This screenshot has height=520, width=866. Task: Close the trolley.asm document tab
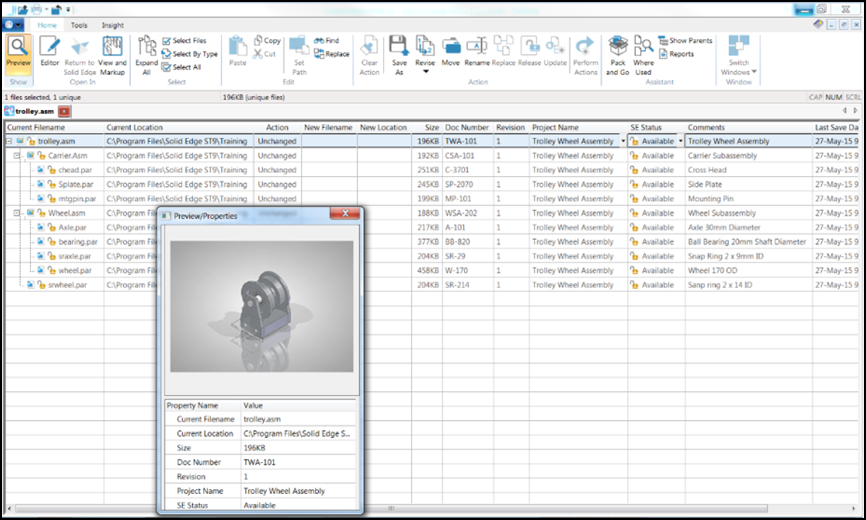(65, 111)
